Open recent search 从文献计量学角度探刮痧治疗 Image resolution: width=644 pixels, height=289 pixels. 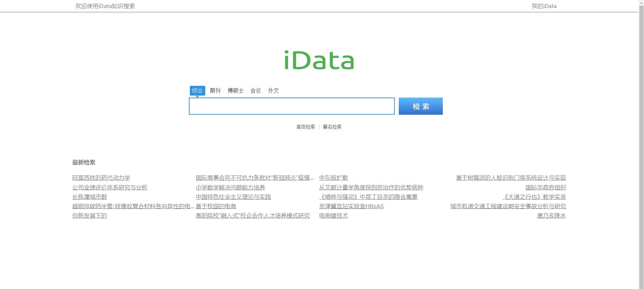371,187
